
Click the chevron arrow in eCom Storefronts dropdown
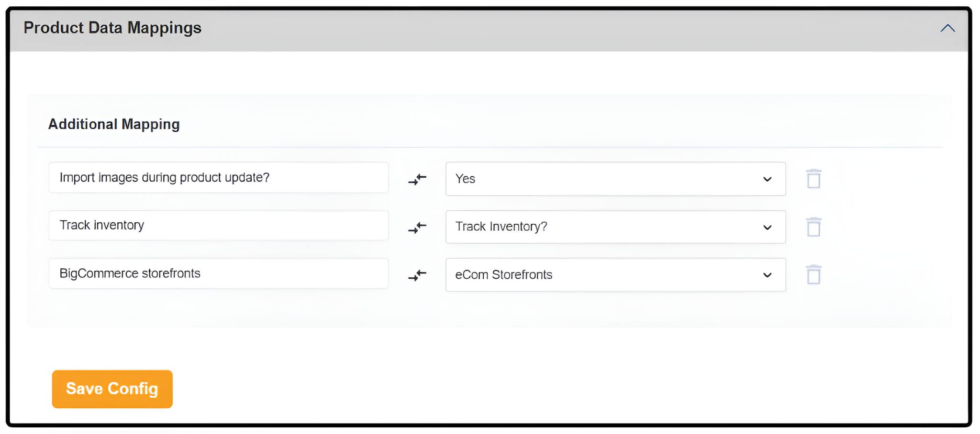point(767,275)
